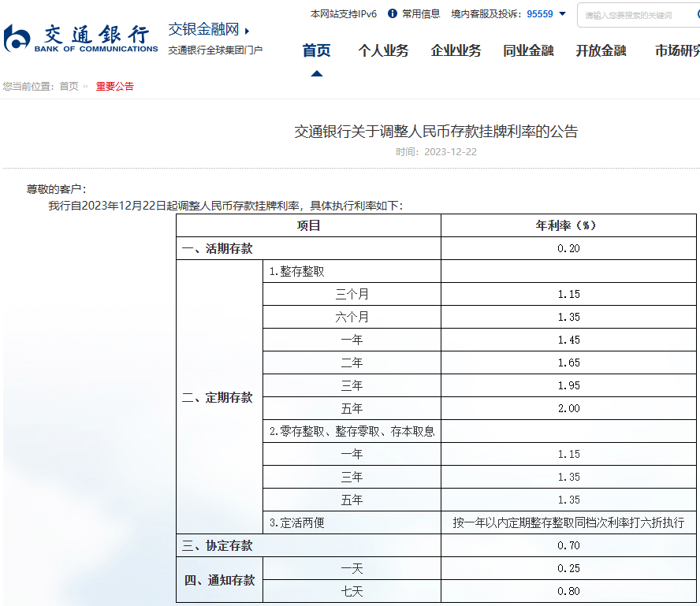
Task: Click the 3.定活两便 row label
Action: click(297, 522)
